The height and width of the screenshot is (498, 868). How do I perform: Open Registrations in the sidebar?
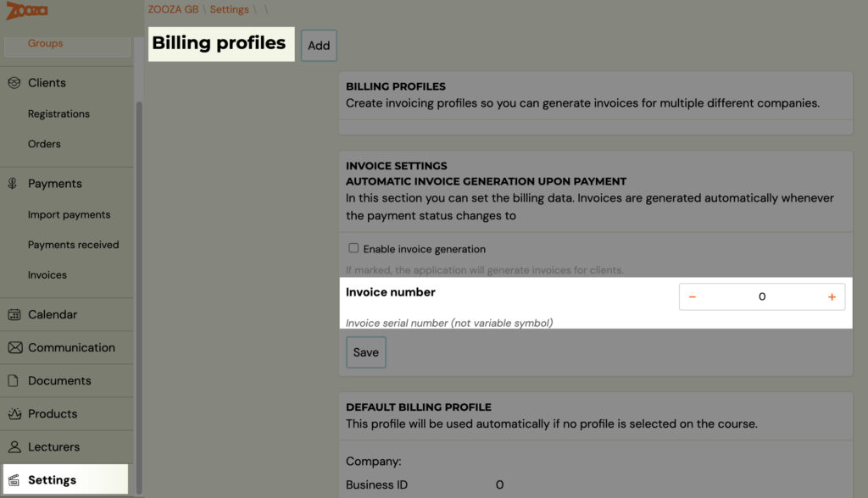click(x=58, y=114)
